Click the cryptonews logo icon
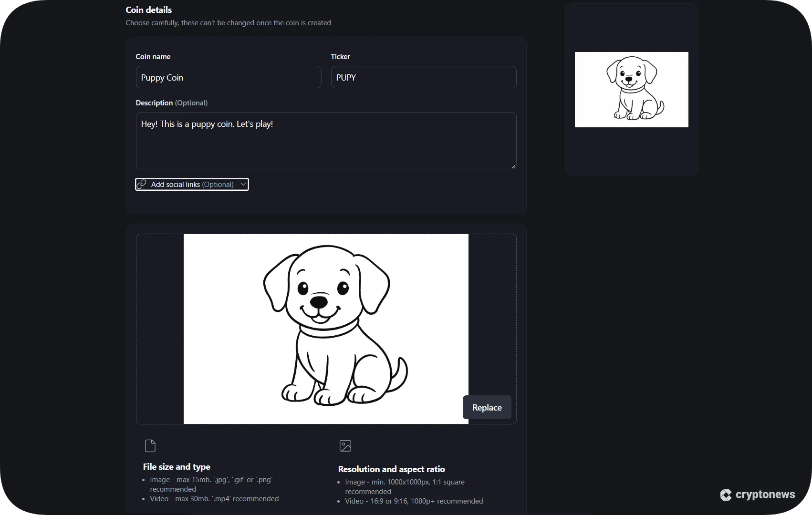 [726, 494]
